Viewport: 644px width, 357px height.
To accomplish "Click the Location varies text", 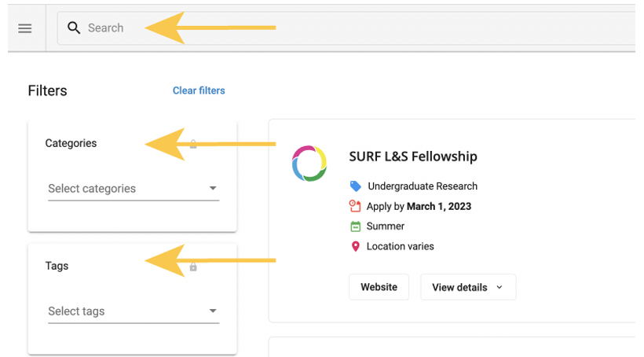I will pos(400,246).
